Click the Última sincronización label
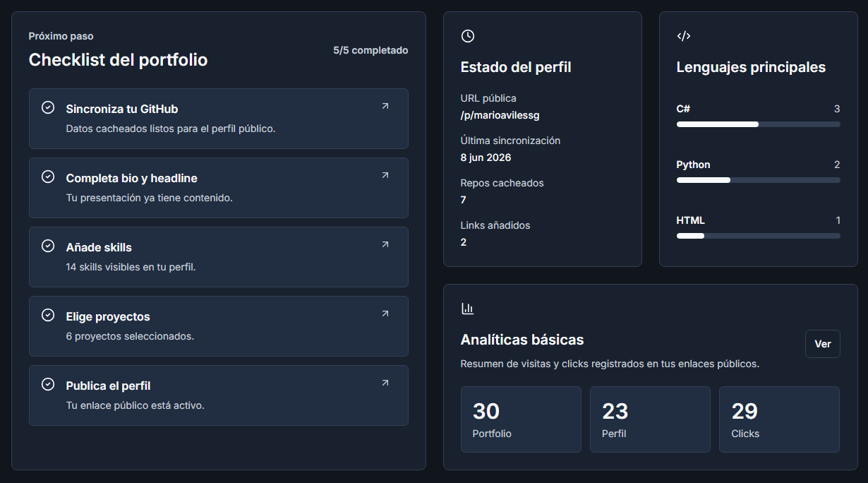868x483 pixels. 510,141
